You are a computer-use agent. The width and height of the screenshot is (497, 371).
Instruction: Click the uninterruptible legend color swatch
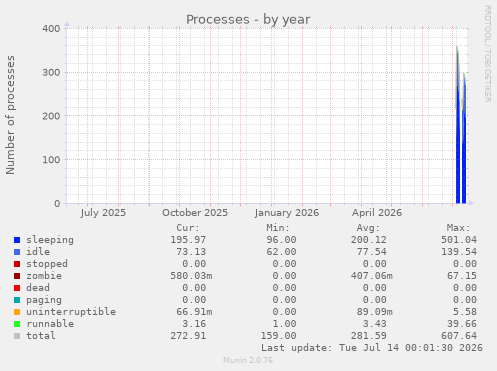[17, 312]
